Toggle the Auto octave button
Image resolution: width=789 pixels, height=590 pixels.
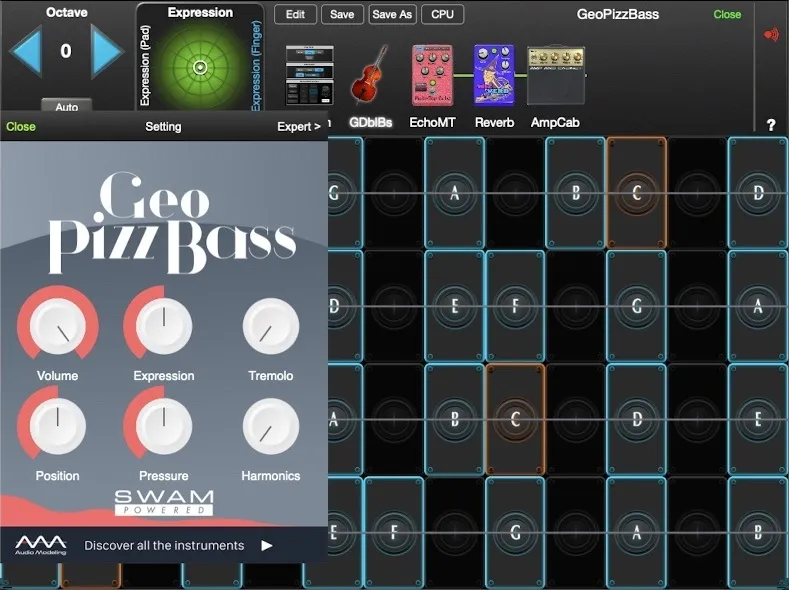click(x=66, y=106)
